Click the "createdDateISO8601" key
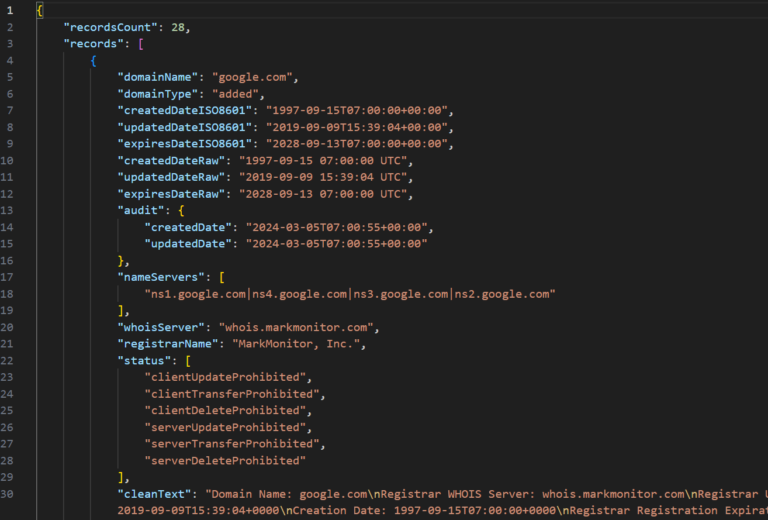Image resolution: width=768 pixels, height=520 pixels. click(186, 111)
